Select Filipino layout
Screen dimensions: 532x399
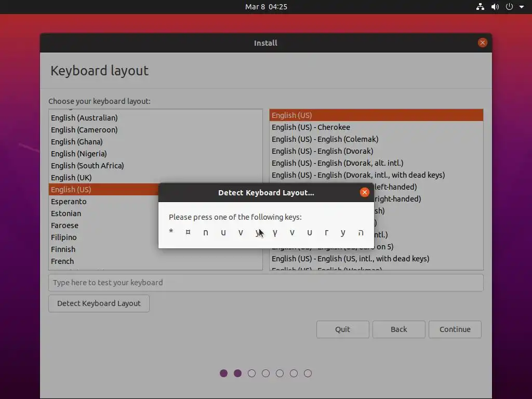coord(103,237)
